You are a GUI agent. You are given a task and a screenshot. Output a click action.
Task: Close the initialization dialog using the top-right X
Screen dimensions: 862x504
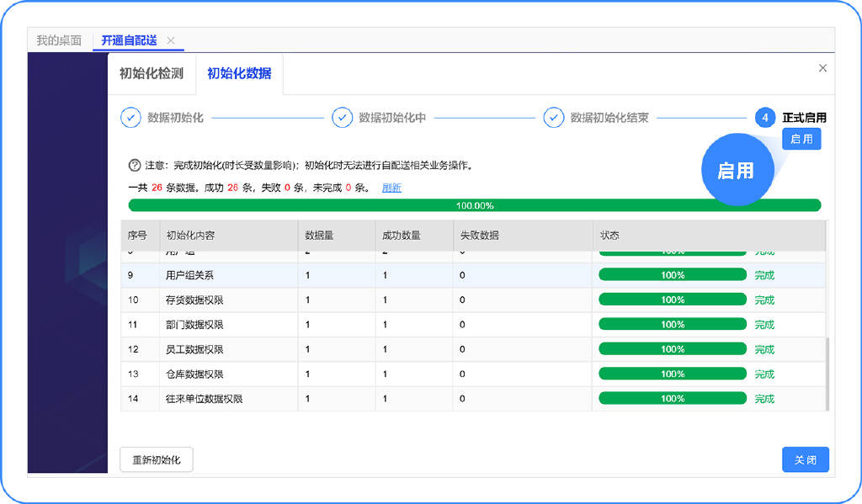[822, 68]
